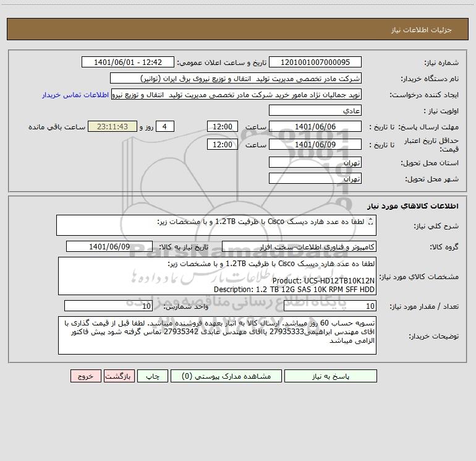The width and height of the screenshot is (476, 461).
Task: Click the ساعت field beside 1401/06/06
Action: tap(222, 126)
